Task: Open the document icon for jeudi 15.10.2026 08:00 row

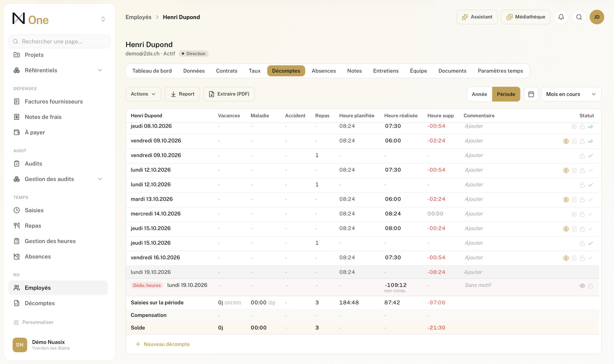Action: (574, 229)
